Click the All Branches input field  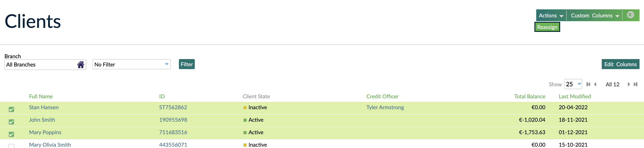click(x=40, y=65)
